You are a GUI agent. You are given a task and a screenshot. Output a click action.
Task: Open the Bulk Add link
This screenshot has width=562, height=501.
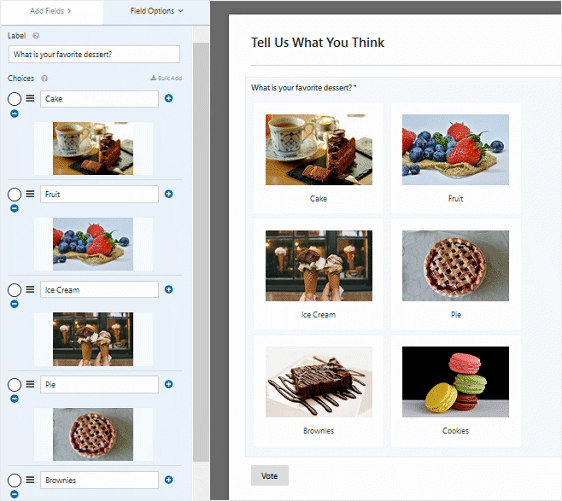pyautogui.click(x=166, y=78)
